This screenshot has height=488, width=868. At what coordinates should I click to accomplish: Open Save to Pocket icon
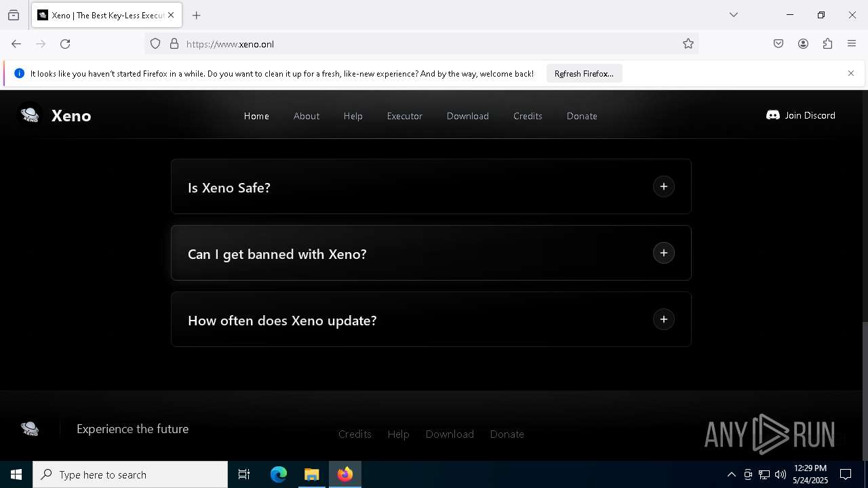tap(778, 44)
